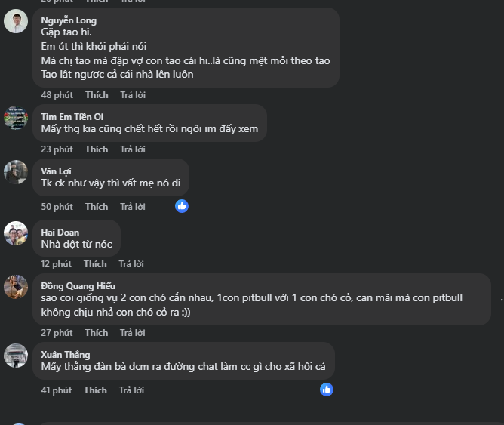Screen dimensions: 504x425
Task: Like Nguyễn Long's comment with Thích
Action: (97, 95)
